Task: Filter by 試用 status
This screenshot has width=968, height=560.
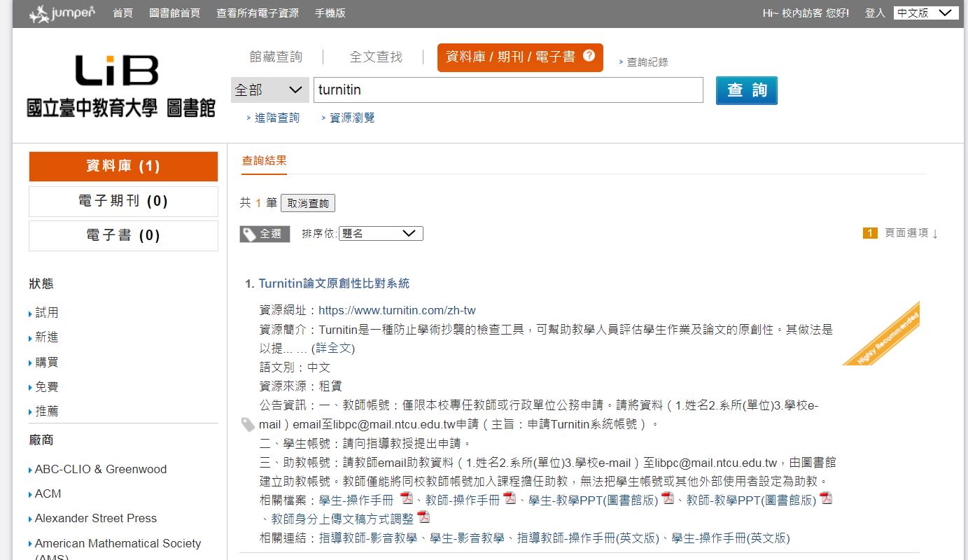Action: (47, 313)
